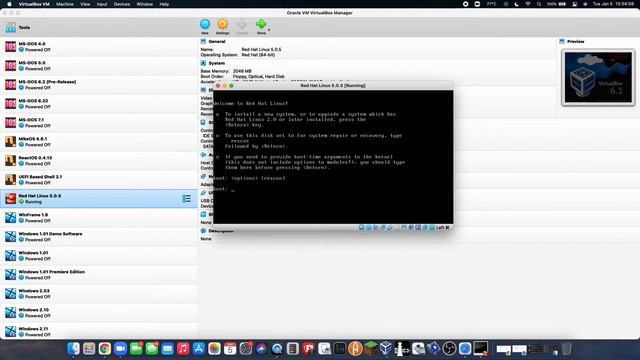Open App Store from the Dock
Image resolution: width=640 pixels, height=360 pixels.
point(198,349)
